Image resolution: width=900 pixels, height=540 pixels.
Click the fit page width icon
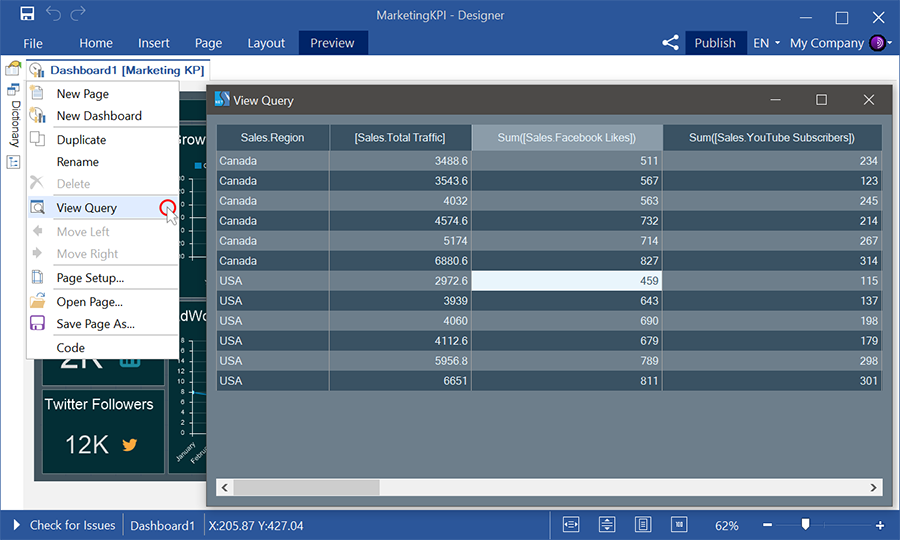(572, 525)
